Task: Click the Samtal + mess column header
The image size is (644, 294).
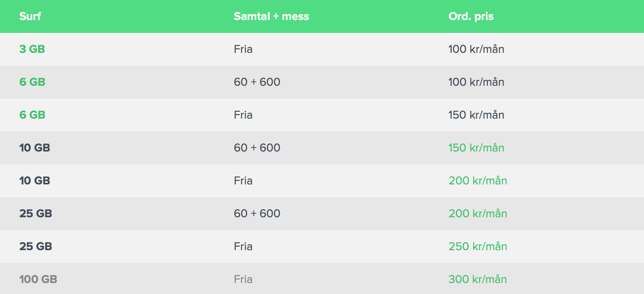Action: pyautogui.click(x=271, y=16)
